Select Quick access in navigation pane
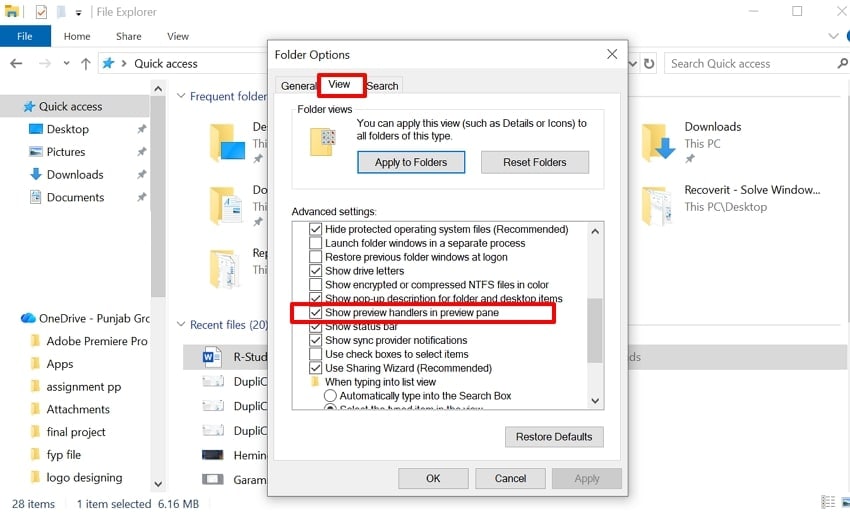The width and height of the screenshot is (850, 513). click(70, 106)
